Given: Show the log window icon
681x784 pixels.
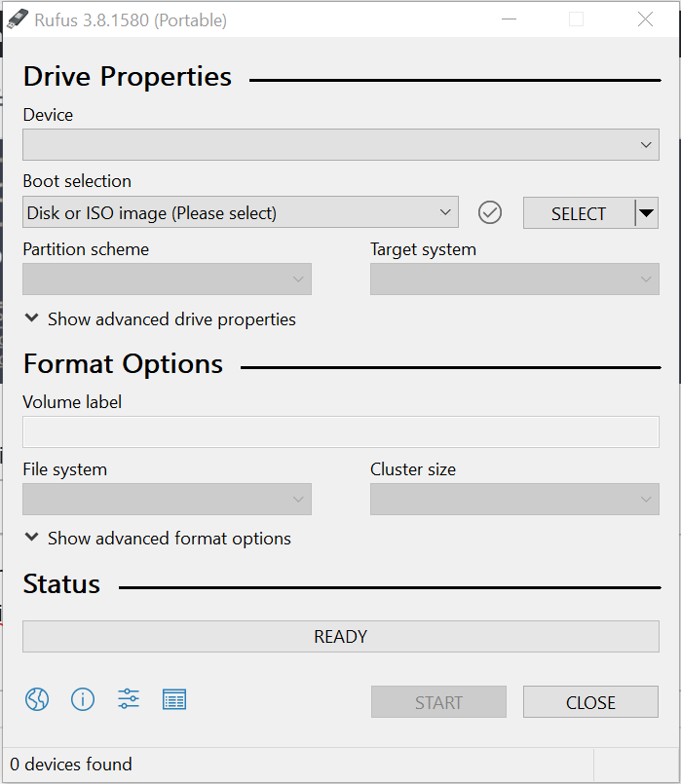Looking at the screenshot, I should click(174, 699).
